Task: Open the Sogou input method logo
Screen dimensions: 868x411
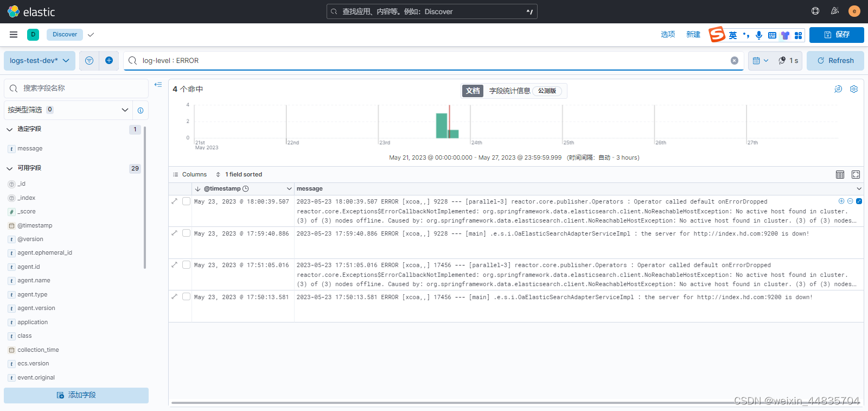Action: coord(717,34)
